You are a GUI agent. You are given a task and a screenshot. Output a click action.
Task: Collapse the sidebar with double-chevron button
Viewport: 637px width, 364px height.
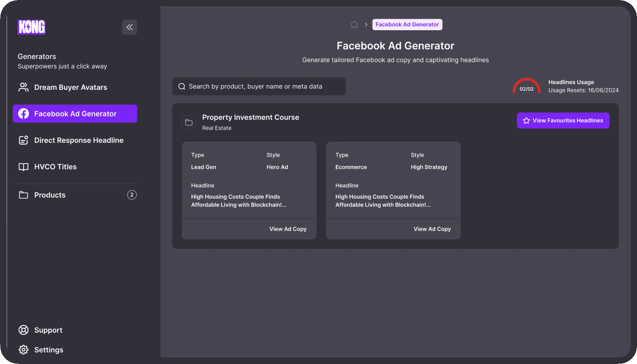[x=129, y=27]
